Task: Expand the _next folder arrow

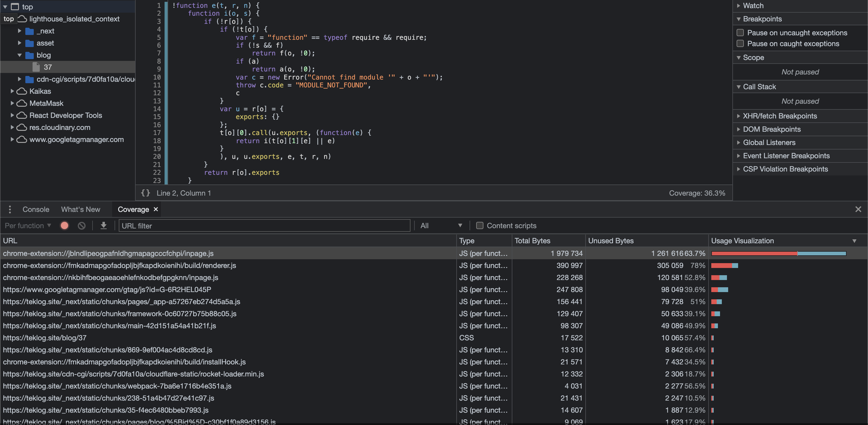Action: (20, 31)
